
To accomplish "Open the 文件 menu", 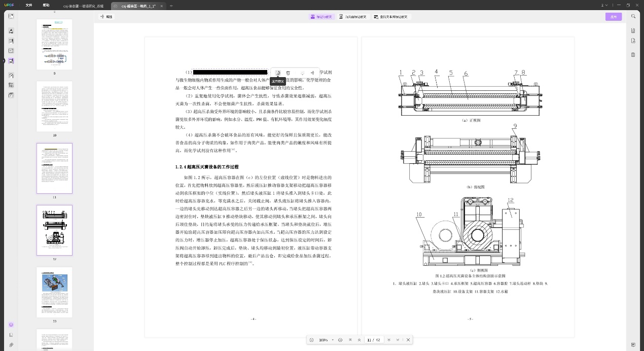I will tap(29, 5).
